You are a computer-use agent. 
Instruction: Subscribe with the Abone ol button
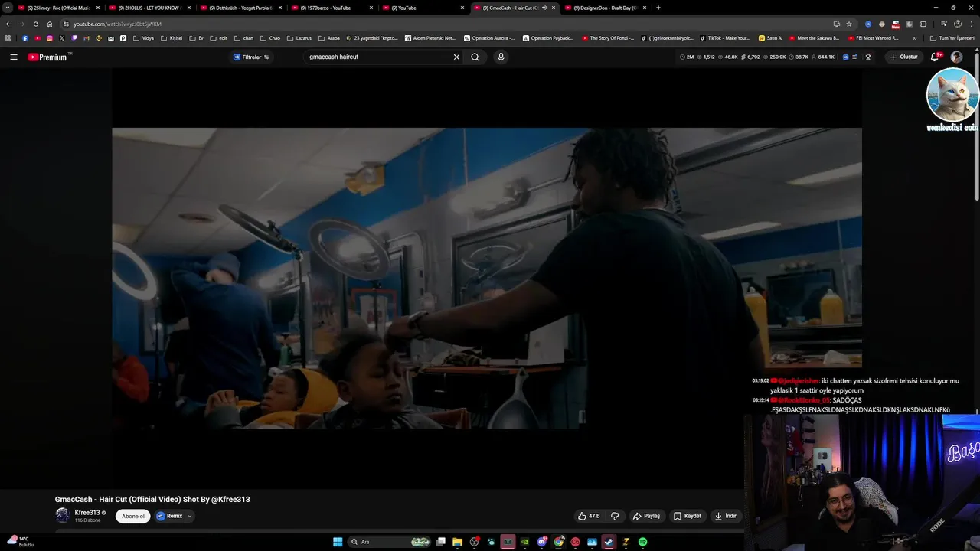pos(133,516)
